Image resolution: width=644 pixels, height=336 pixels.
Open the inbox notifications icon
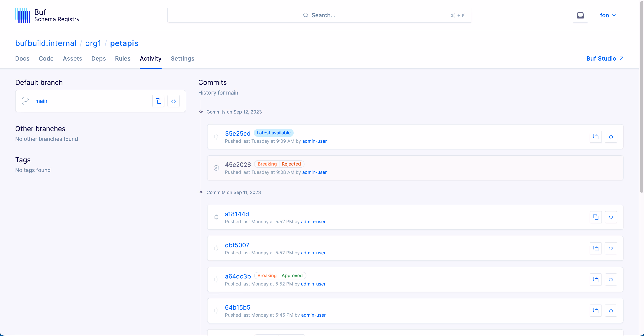(580, 15)
